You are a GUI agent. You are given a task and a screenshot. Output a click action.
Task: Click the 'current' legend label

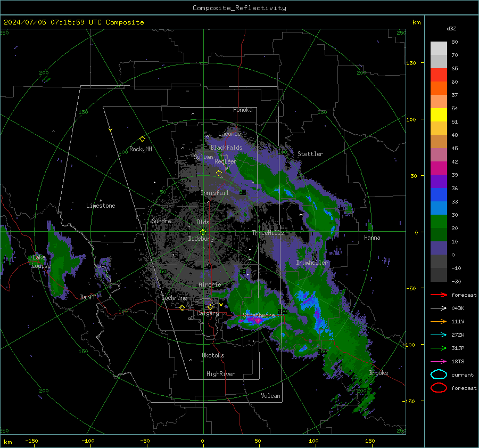[462, 374]
